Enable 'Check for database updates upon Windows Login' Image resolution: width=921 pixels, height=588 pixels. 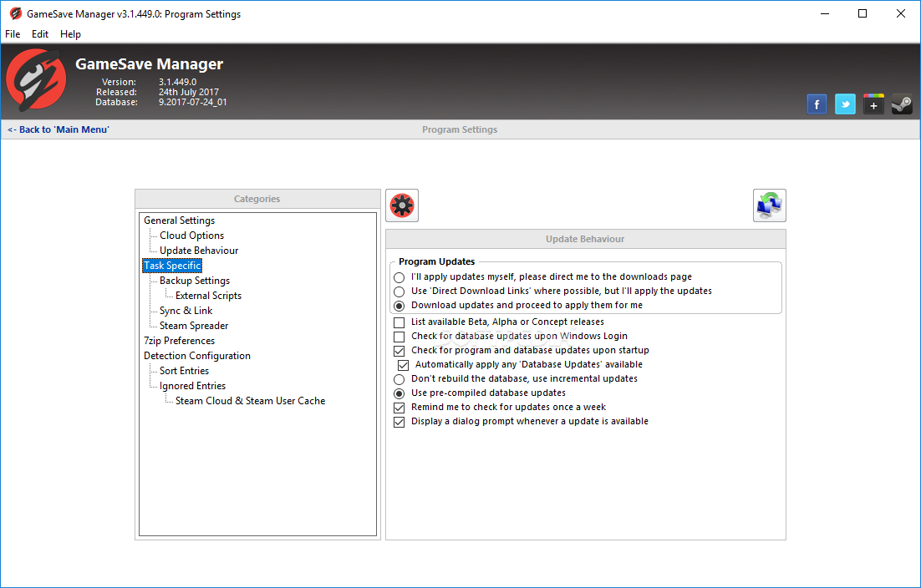point(399,337)
